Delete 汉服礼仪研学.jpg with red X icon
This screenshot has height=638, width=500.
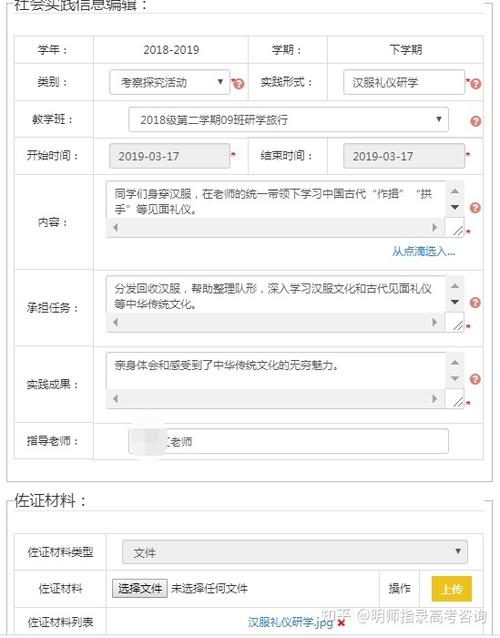click(341, 623)
